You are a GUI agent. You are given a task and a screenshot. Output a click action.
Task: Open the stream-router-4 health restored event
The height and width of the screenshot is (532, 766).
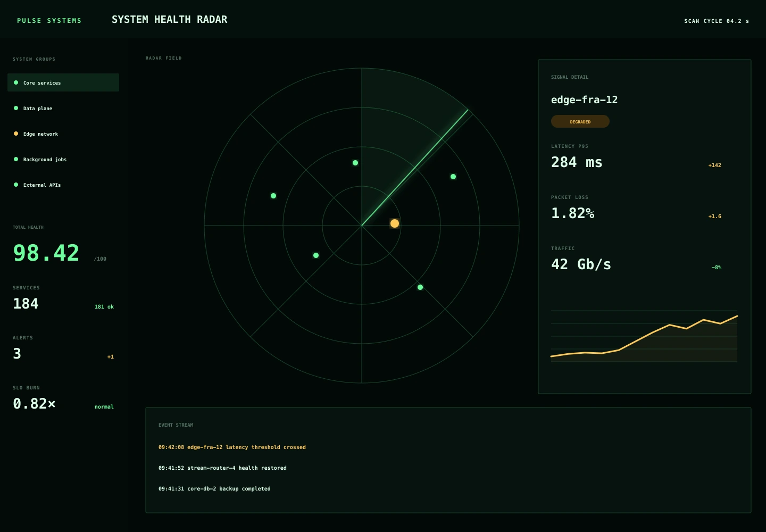click(x=222, y=468)
